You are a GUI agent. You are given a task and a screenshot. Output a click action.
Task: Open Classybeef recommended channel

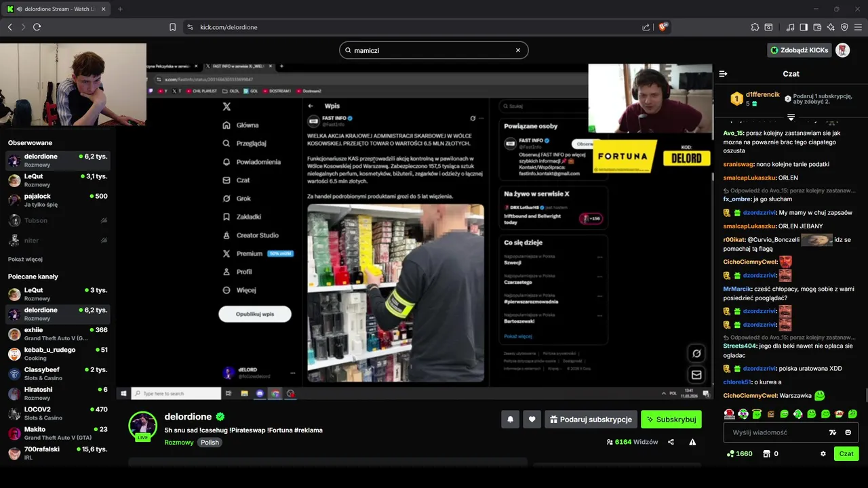point(58,373)
